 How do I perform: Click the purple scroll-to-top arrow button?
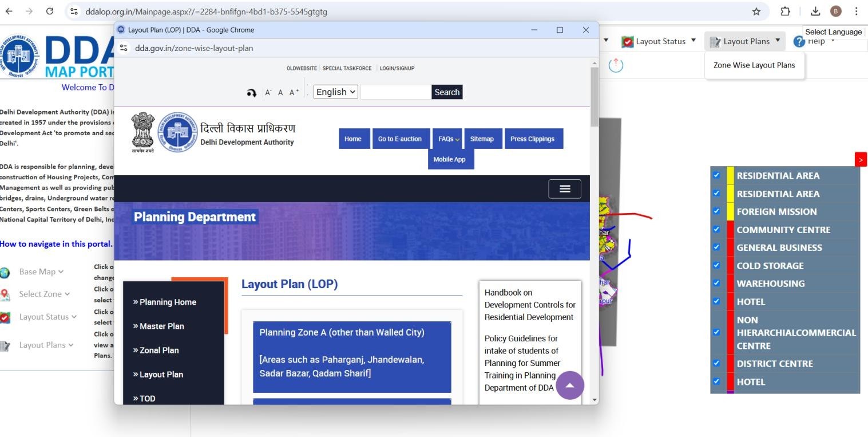tap(569, 385)
